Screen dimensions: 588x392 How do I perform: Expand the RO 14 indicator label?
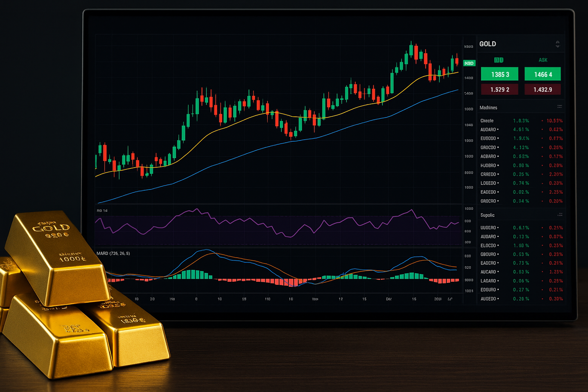102,211
